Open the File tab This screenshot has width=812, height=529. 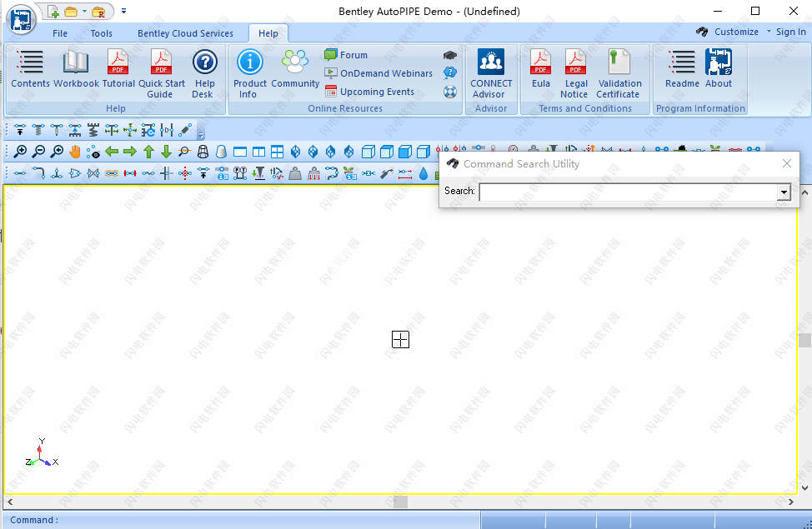[x=60, y=33]
